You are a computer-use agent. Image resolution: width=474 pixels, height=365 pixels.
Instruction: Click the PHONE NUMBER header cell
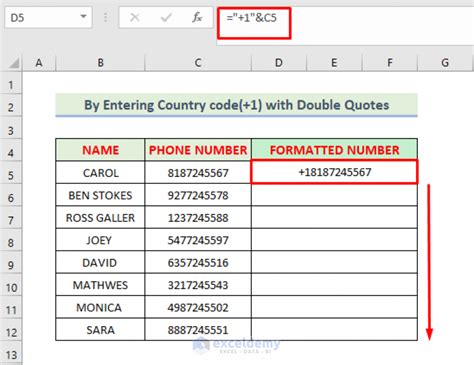(x=198, y=150)
